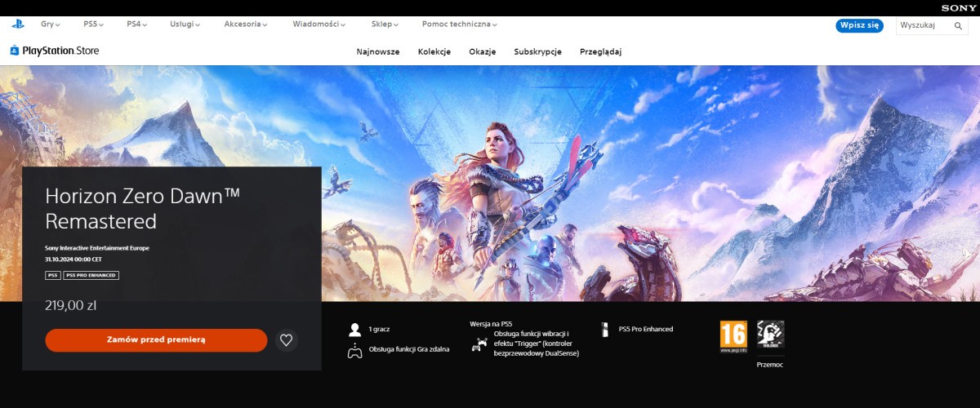The image size is (980, 408).
Task: Expand the Akcesoria dropdown menu
Action: pos(246,24)
